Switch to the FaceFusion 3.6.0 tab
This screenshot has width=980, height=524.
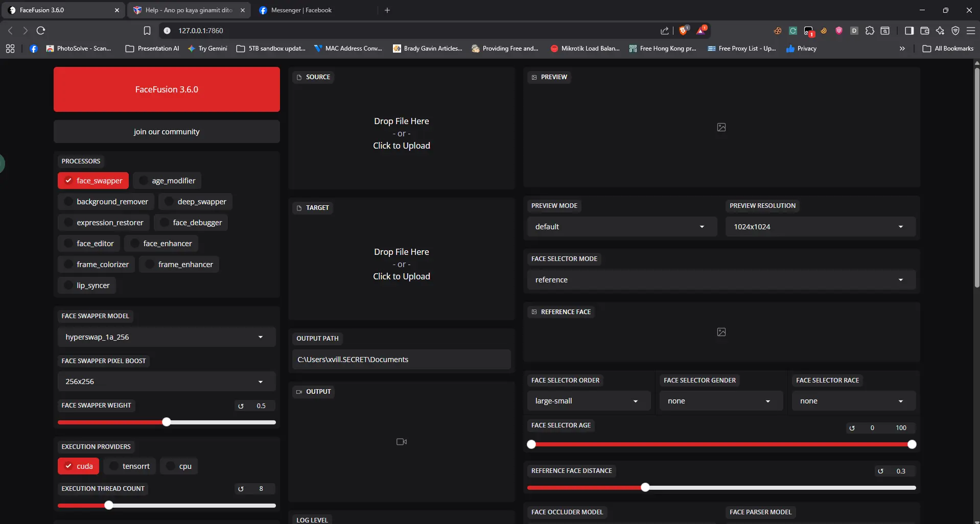pos(63,10)
